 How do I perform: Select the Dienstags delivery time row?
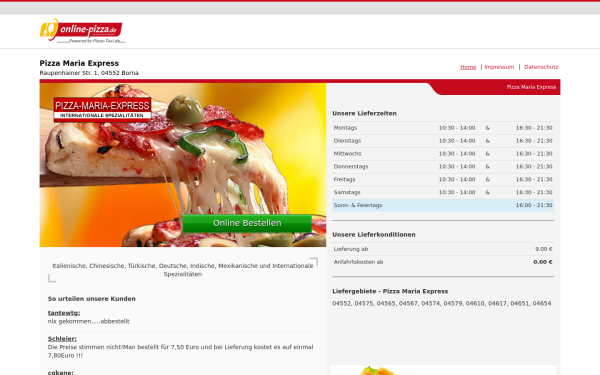(x=443, y=141)
